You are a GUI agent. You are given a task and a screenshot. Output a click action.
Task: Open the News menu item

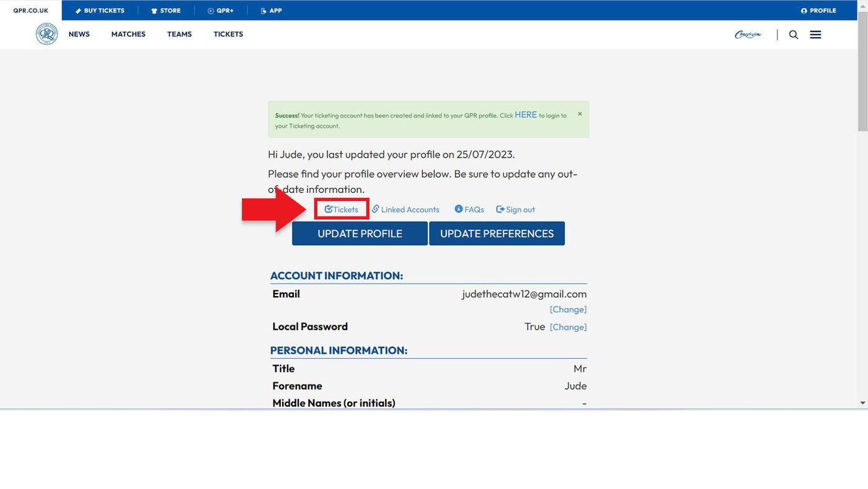[x=79, y=34]
